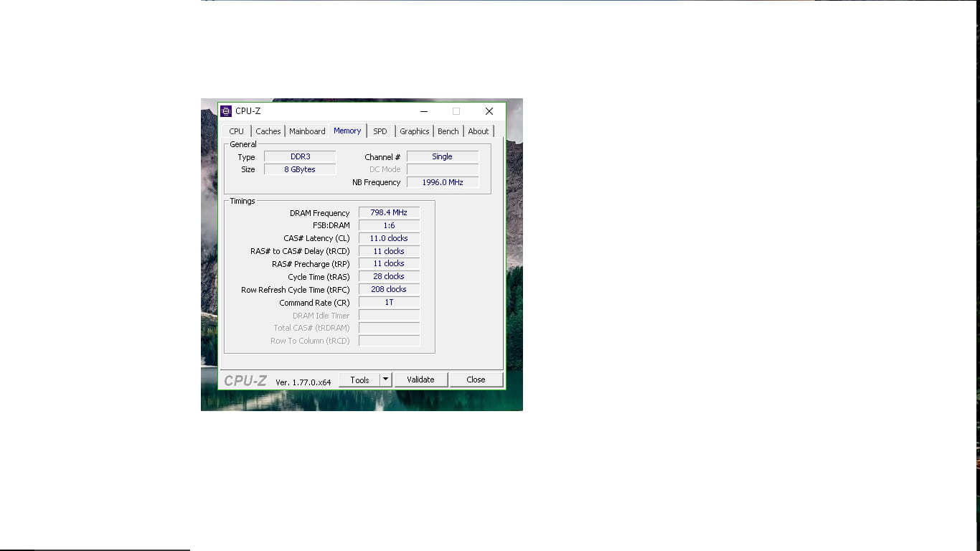The image size is (980, 551).
Task: Click the RAS# Precharge (tRP) label
Action: 311,264
